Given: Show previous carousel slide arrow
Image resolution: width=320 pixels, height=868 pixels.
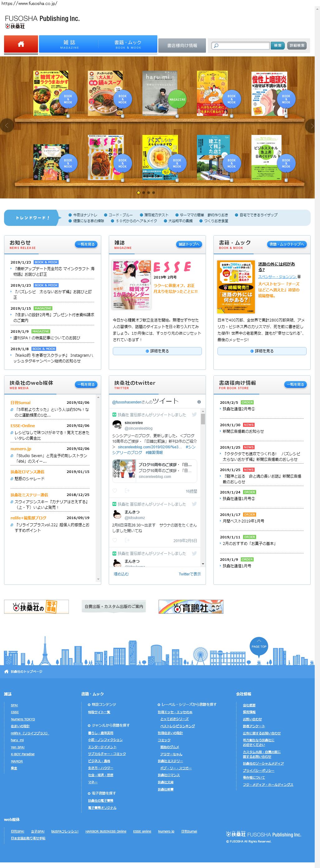Looking at the screenshot, I should pos(7,126).
